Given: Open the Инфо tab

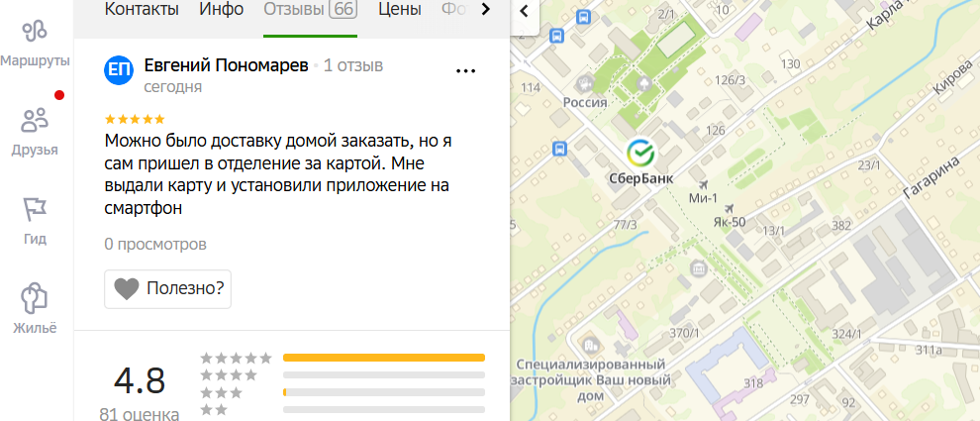Looking at the screenshot, I should click(222, 9).
